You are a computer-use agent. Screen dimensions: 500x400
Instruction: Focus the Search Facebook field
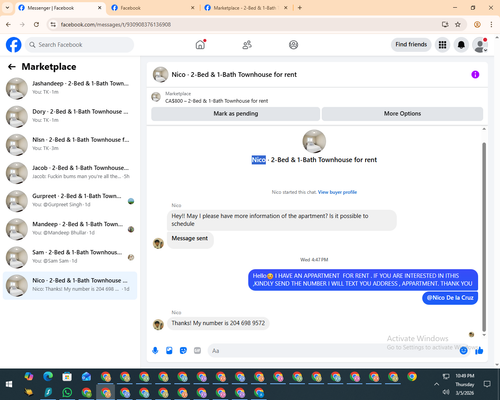(x=79, y=45)
